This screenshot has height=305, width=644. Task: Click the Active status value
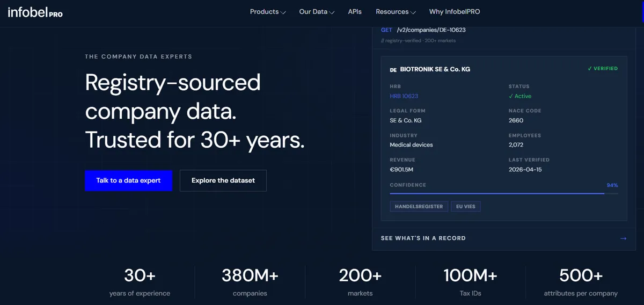[520, 96]
